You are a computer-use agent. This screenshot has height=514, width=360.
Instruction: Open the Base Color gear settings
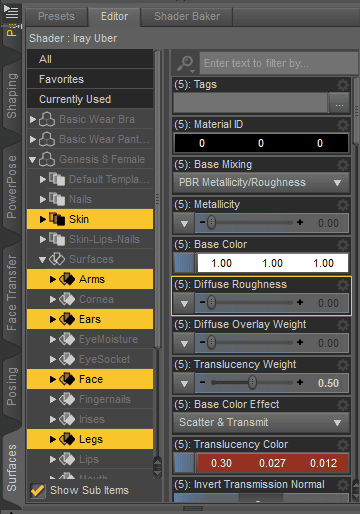tap(342, 245)
